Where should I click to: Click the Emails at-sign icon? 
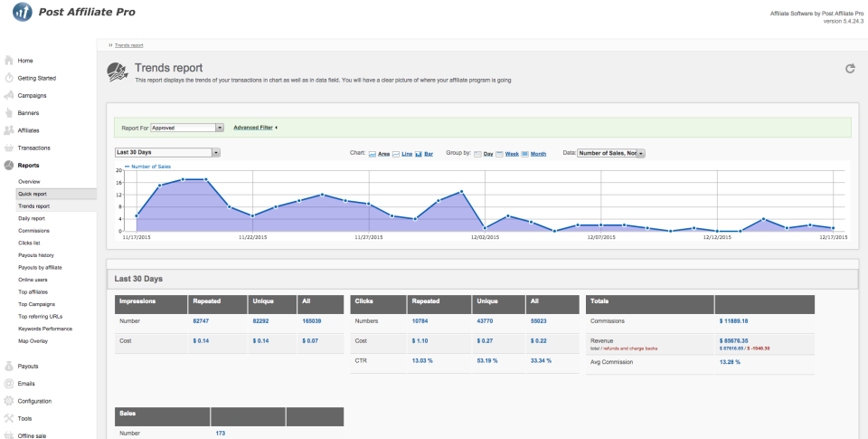(x=9, y=384)
